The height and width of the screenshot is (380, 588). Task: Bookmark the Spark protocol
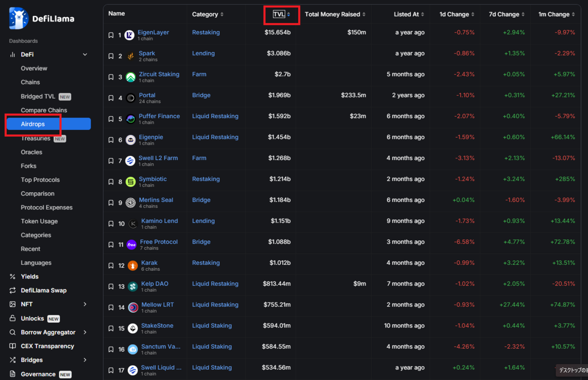pos(111,56)
